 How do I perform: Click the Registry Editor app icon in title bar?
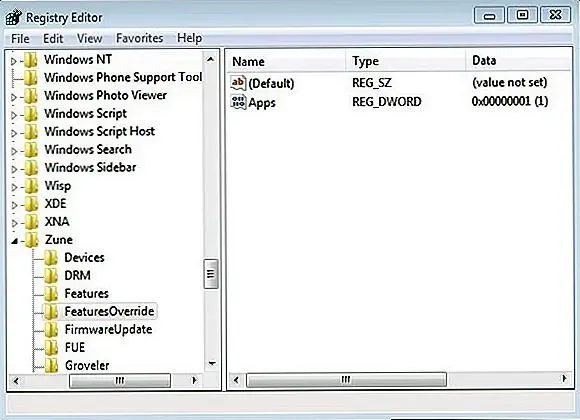click(14, 17)
